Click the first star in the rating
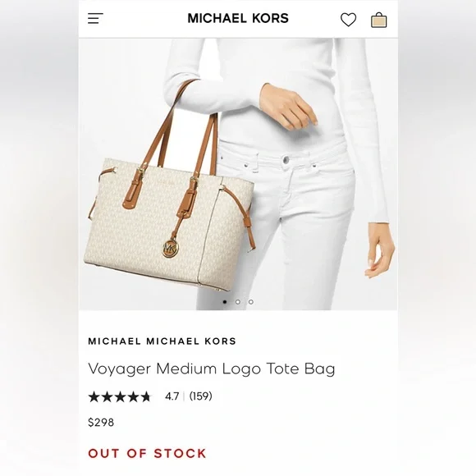The height and width of the screenshot is (476, 476). pos(94,396)
